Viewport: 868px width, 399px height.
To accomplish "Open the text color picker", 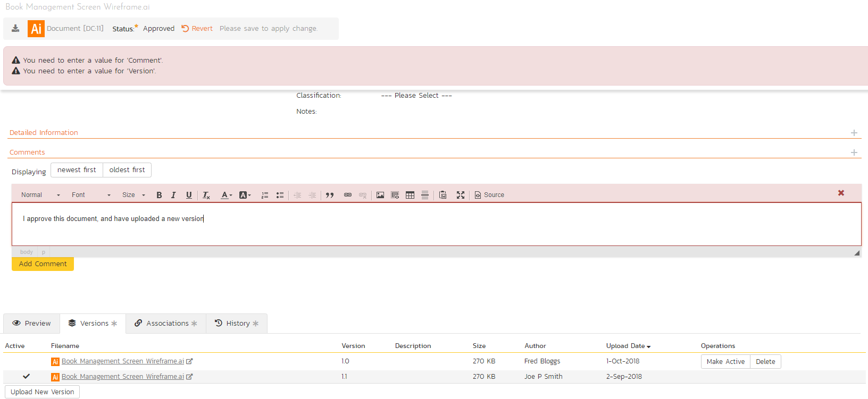I will coord(226,195).
